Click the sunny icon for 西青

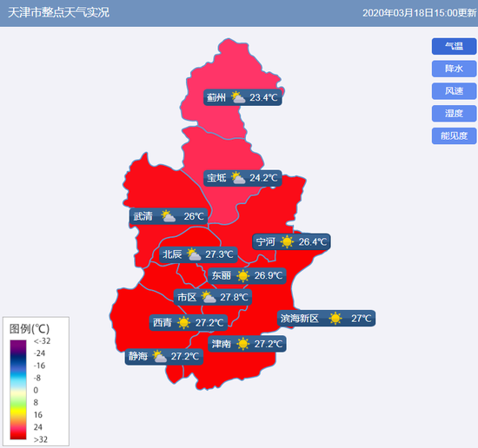183,322
